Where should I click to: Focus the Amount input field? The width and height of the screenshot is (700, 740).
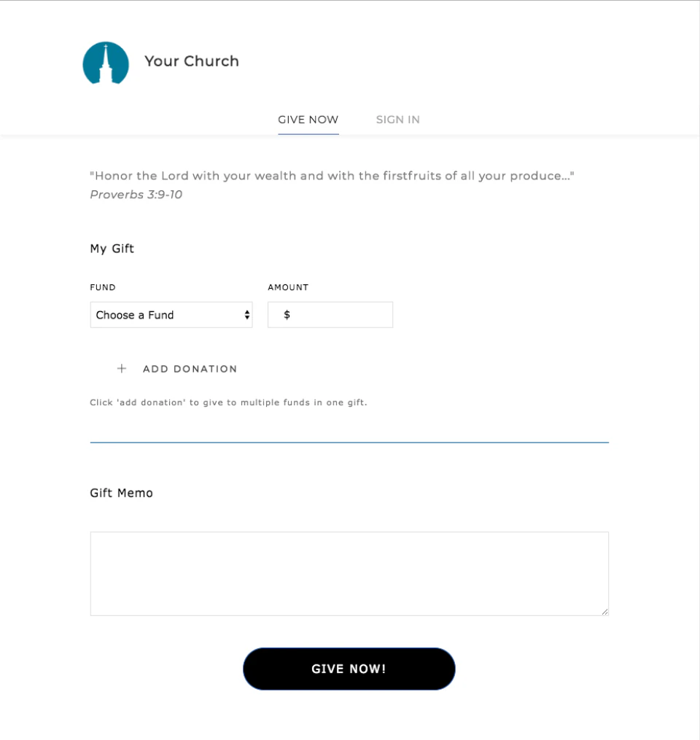(339, 315)
